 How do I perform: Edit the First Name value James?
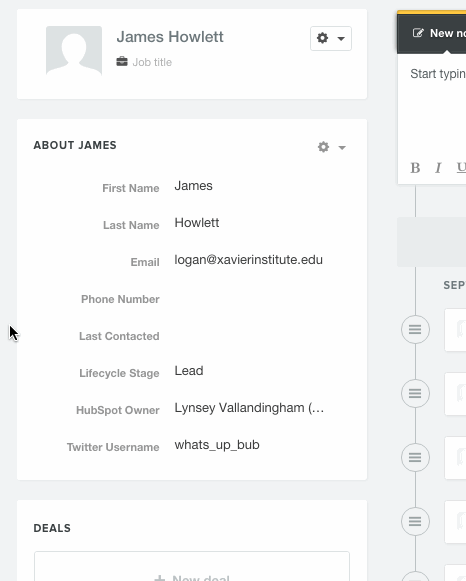[x=193, y=186]
